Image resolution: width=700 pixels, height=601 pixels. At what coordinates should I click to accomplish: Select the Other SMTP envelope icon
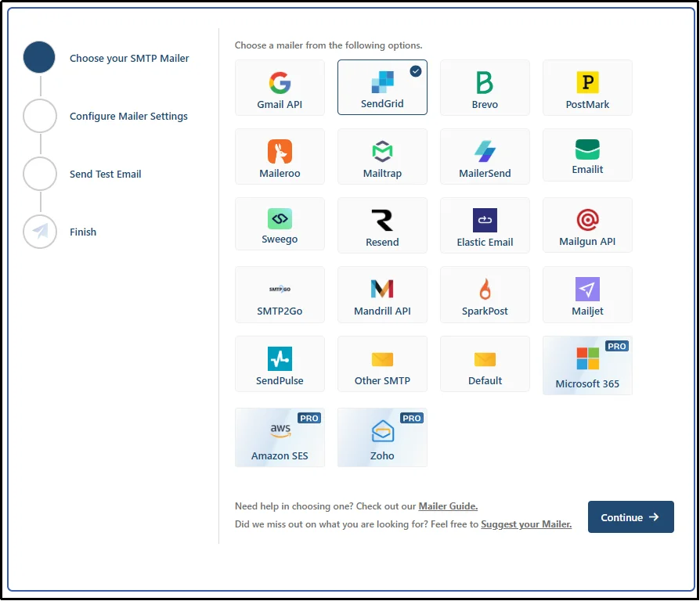click(x=383, y=359)
